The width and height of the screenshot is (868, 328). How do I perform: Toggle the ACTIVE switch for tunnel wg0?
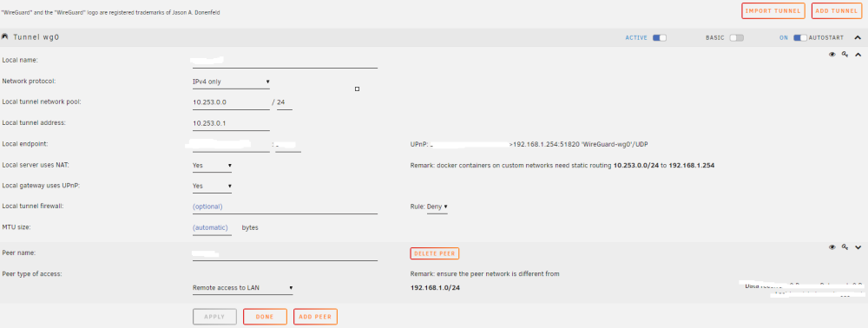[660, 37]
